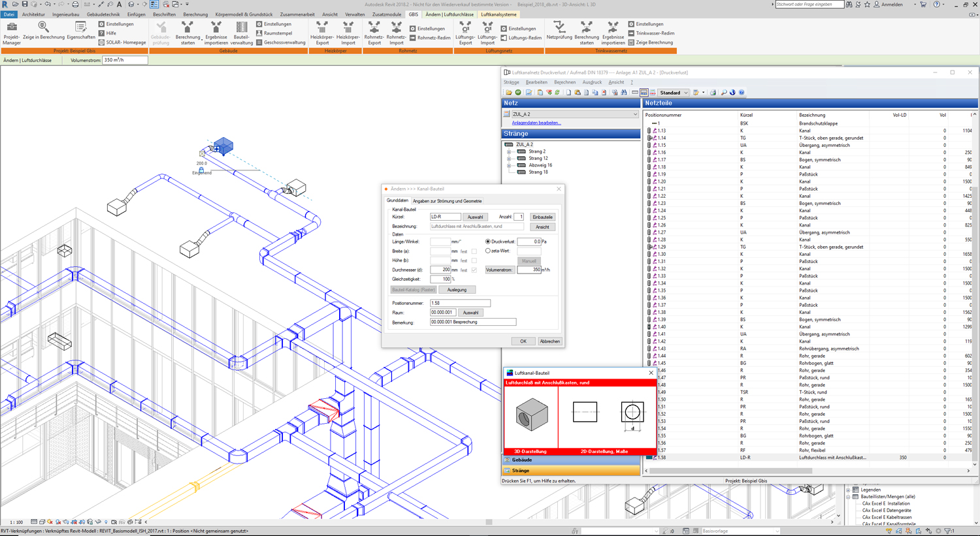This screenshot has width=980, height=536.
Task: Toggle the fest checkbox for Durchmesser (d)
Action: (474, 270)
